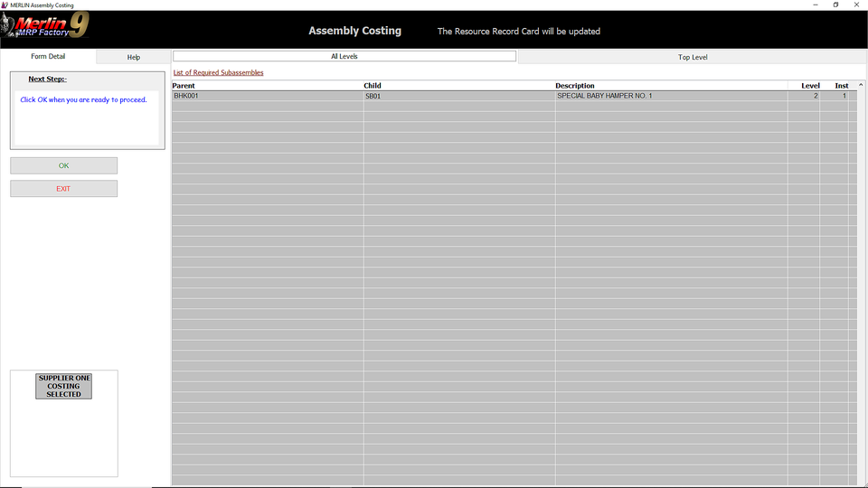Screen dimensions: 868x488
Task: Select the All Levels tab
Action: (x=344, y=56)
